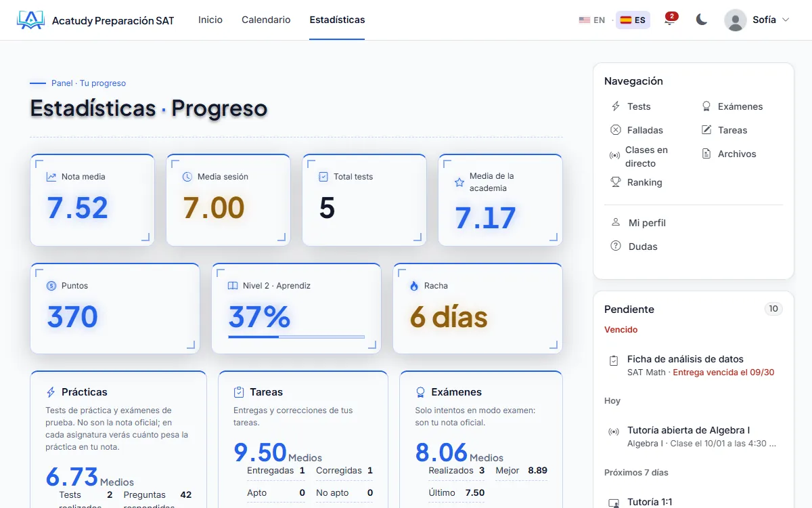Viewport: 812px width, 508px height.
Task: Go to the Inicio tab
Action: (210, 20)
